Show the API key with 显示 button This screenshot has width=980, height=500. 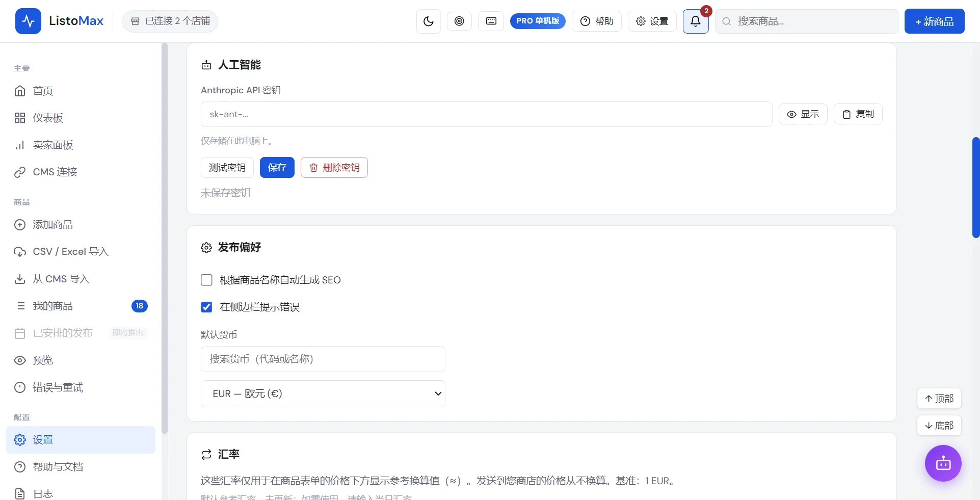[x=803, y=114]
